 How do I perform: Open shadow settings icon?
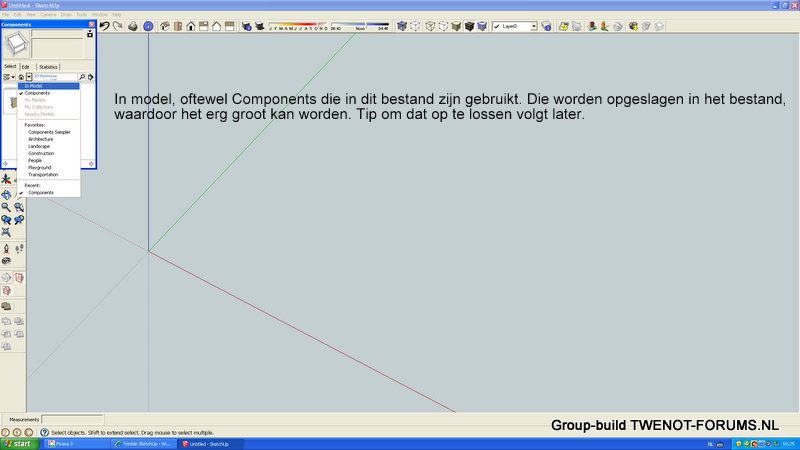pyautogui.click(x=246, y=26)
